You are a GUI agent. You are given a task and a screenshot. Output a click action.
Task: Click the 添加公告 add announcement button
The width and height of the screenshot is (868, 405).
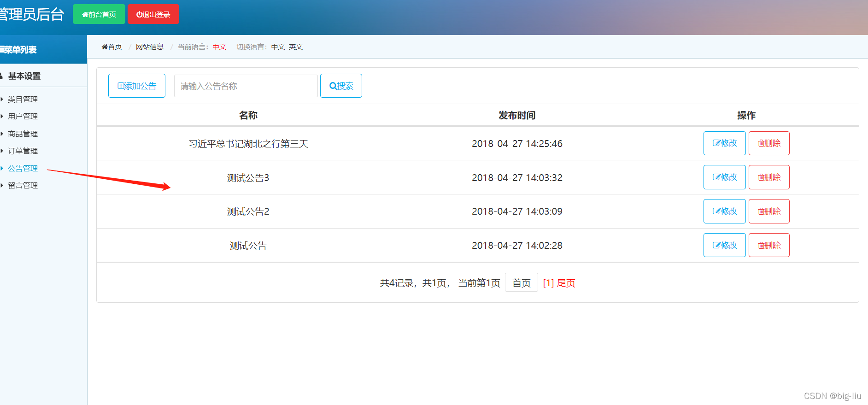coord(137,86)
